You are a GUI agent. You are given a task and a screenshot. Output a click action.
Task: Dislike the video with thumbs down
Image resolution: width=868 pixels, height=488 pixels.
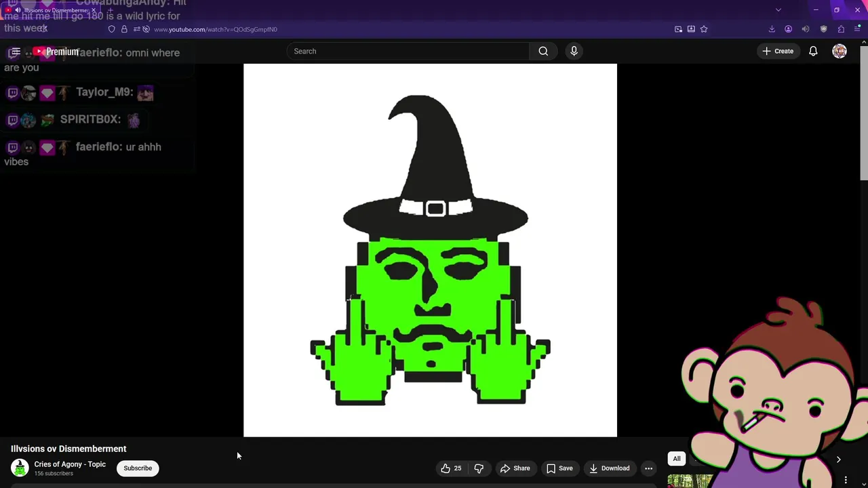479,468
